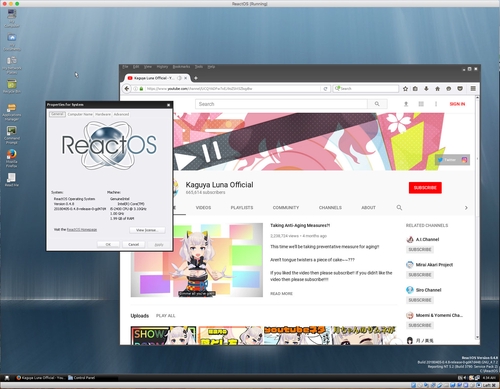
Task: Open the Command Prompt desktop icon
Action: click(x=12, y=135)
